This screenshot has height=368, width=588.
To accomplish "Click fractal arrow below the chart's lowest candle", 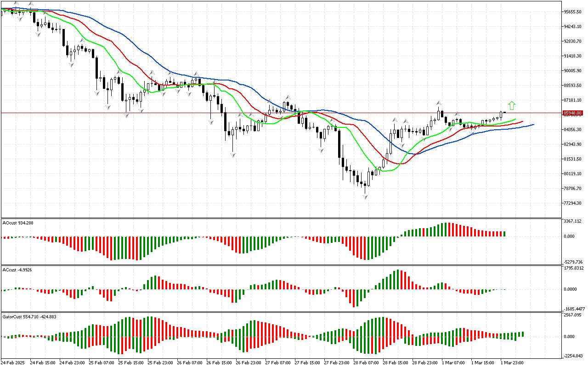I will pos(365,197).
